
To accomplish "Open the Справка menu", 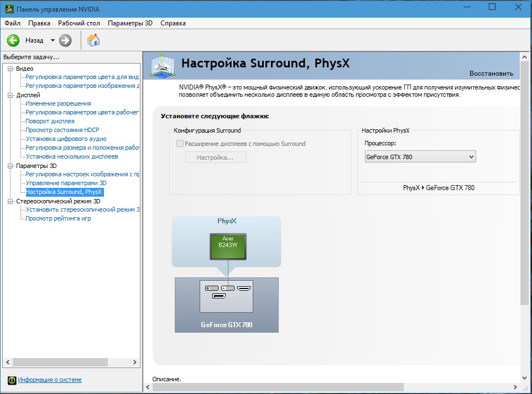I will tap(173, 23).
